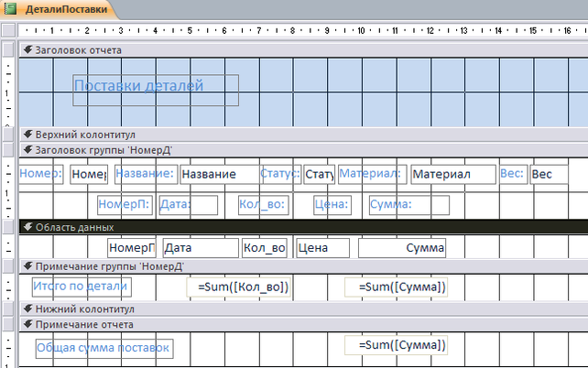Viewport: 588px width, 368px height.
Task: Select the Статус: label
Action: pyautogui.click(x=281, y=174)
